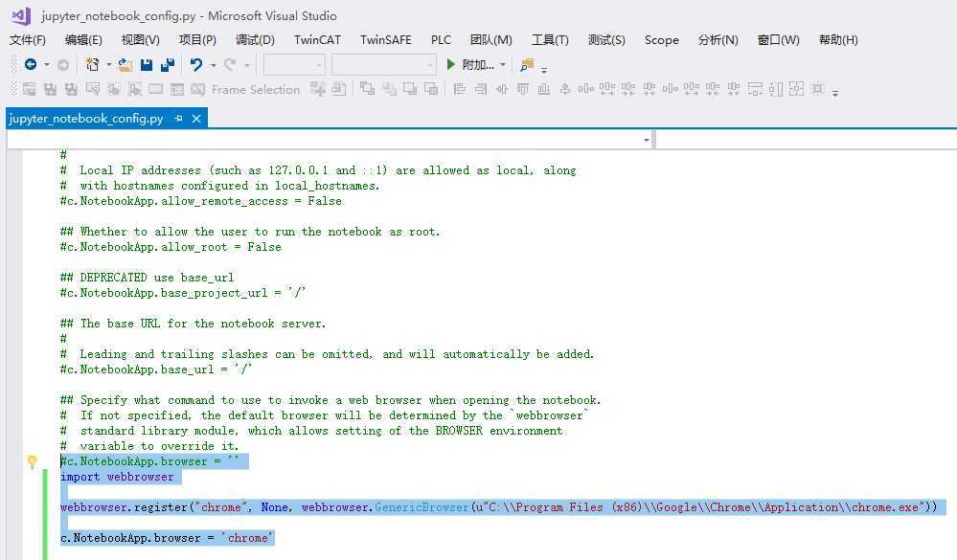Image resolution: width=957 pixels, height=560 pixels.
Task: Open the Scope menu
Action: point(662,40)
